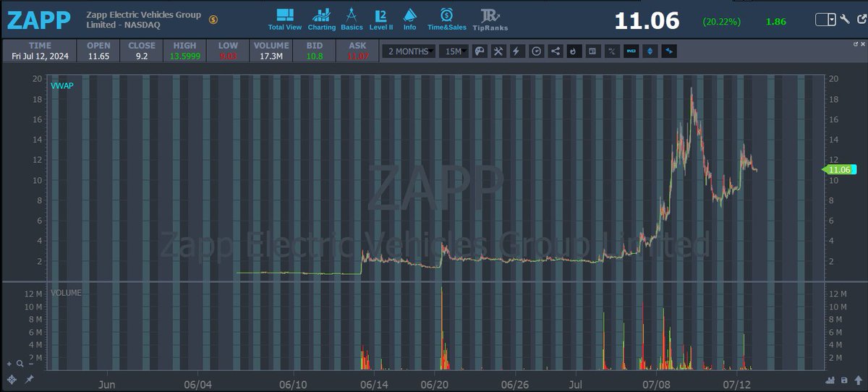Toggle the percent scale icon
The height and width of the screenshot is (392, 868).
coord(611,51)
